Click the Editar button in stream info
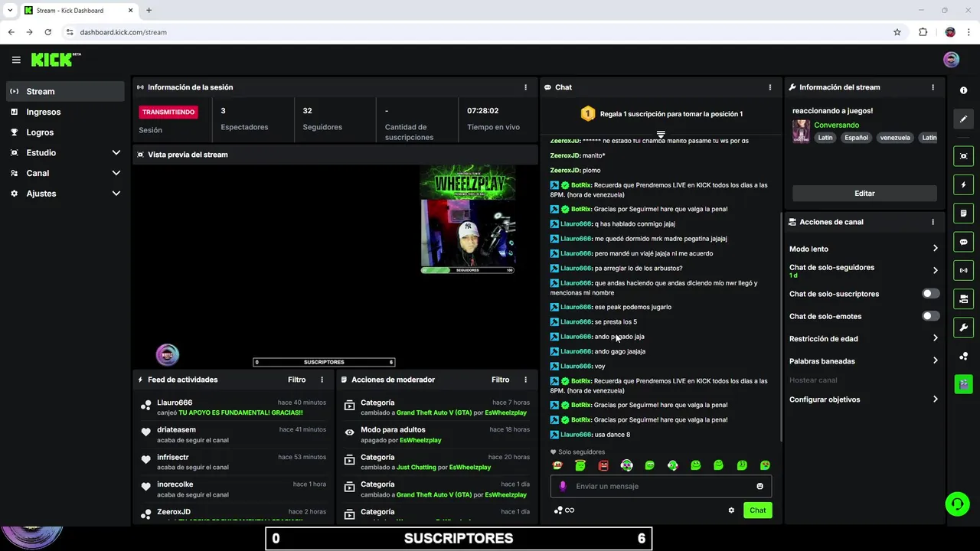 pyautogui.click(x=864, y=194)
